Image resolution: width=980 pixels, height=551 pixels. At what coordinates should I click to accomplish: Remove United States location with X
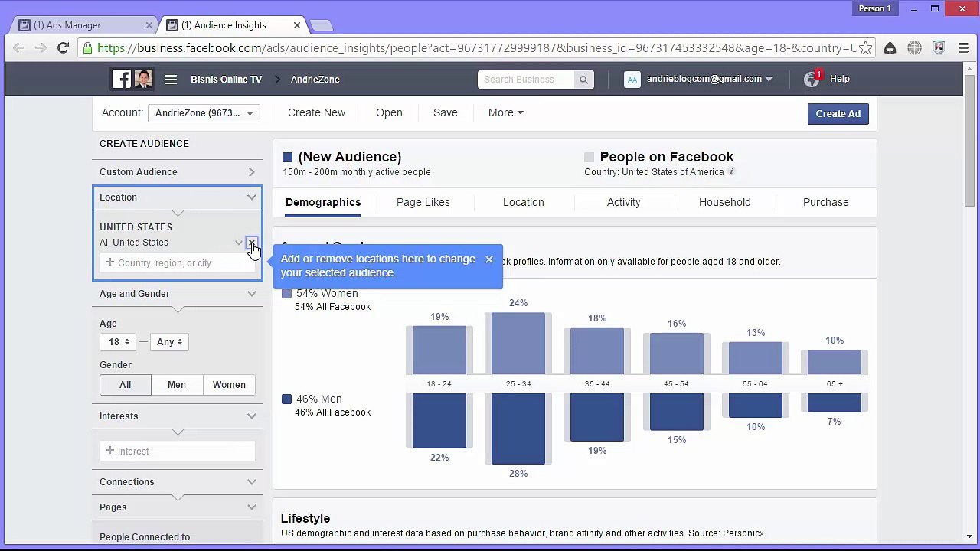(251, 243)
